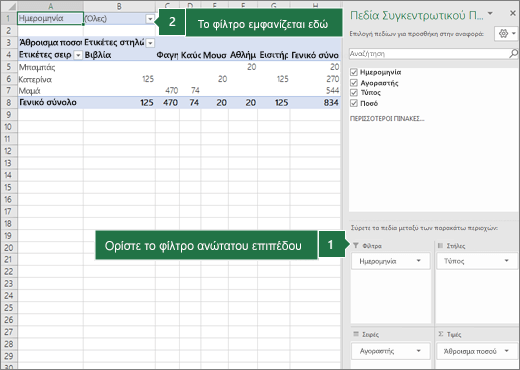Toggle the Ημερομηνία field checkbox
520x370 pixels.
click(x=354, y=72)
